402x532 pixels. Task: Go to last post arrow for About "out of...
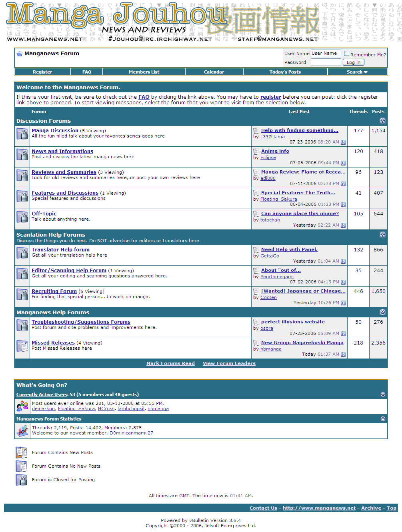tap(343, 282)
